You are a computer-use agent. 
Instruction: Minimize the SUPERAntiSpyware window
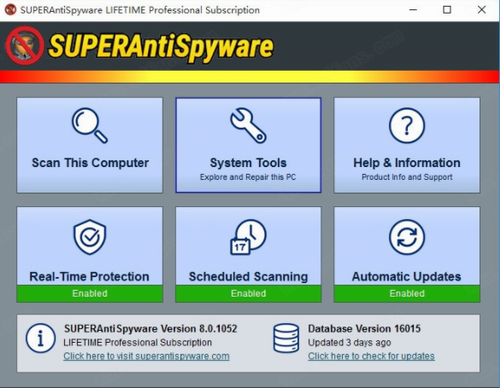click(413, 10)
